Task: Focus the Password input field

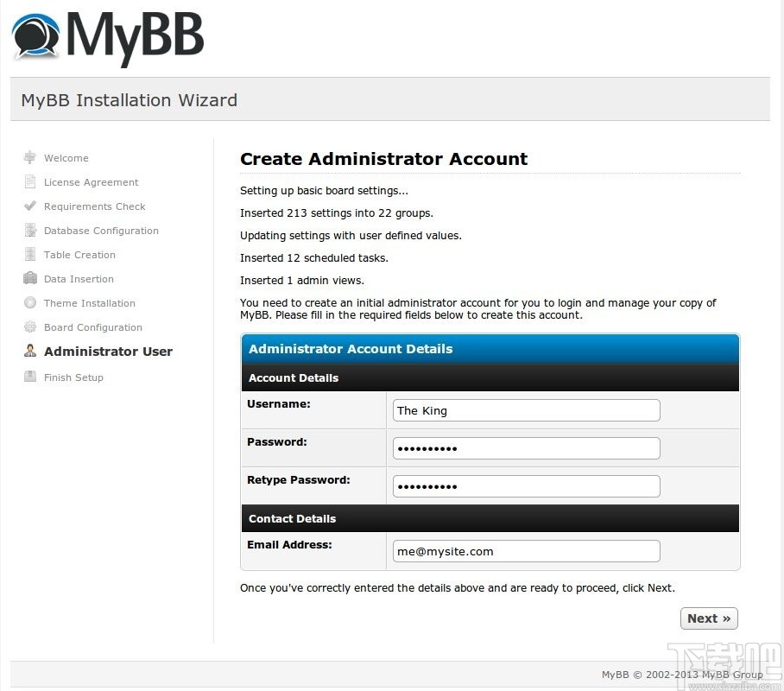Action: coord(526,448)
